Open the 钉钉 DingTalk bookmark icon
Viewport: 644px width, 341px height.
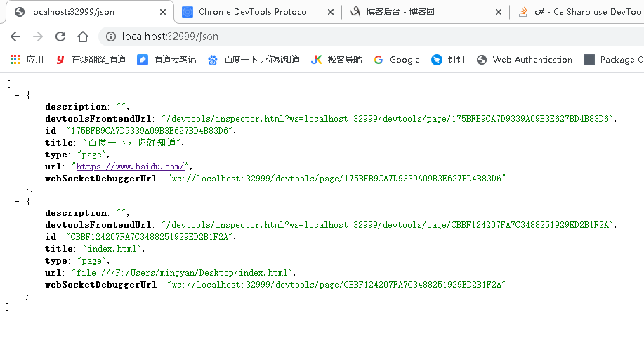point(437,60)
